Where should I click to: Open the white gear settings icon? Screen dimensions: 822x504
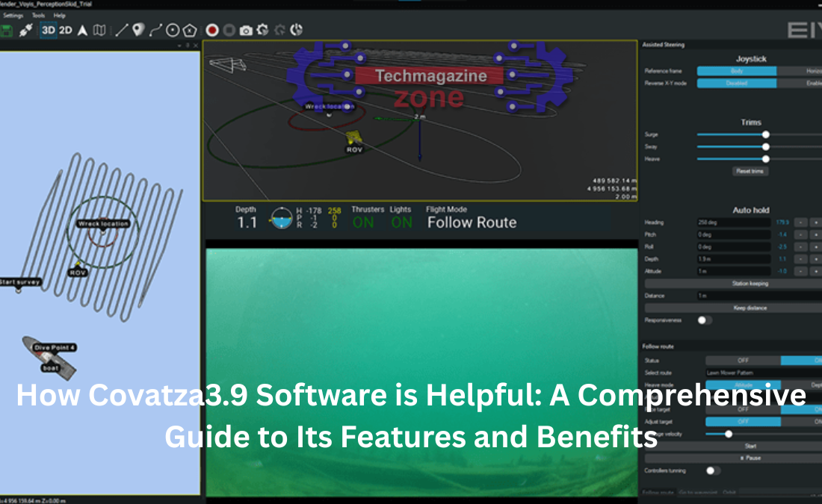pyautogui.click(x=262, y=31)
